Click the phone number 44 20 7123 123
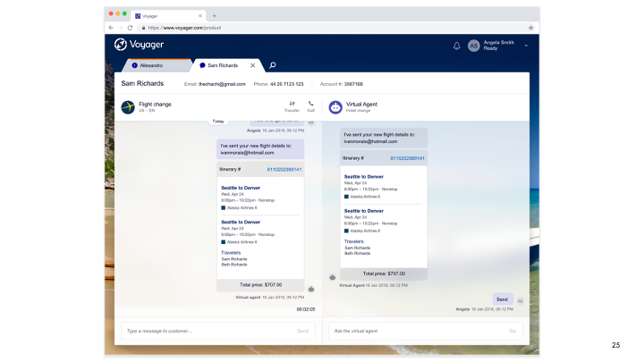The image size is (644, 362). [x=287, y=84]
